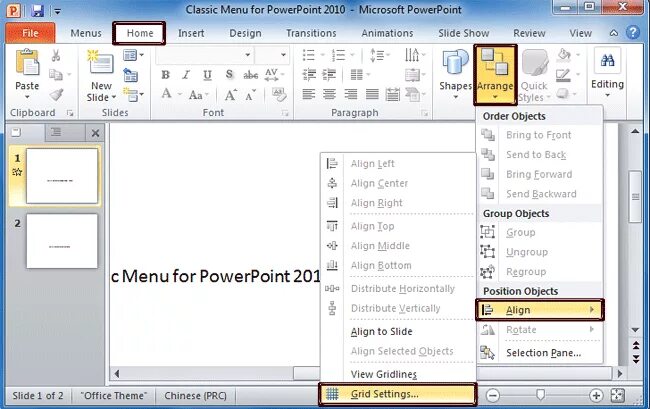Image resolution: width=650 pixels, height=409 pixels.
Task: Click the Clear All Formatting icon
Action: (x=279, y=95)
